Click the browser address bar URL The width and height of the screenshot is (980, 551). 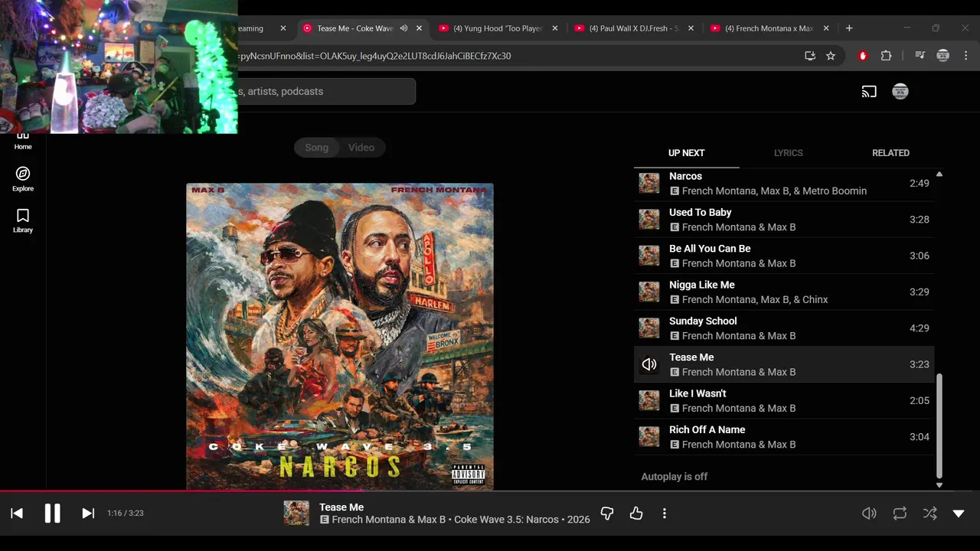click(374, 56)
